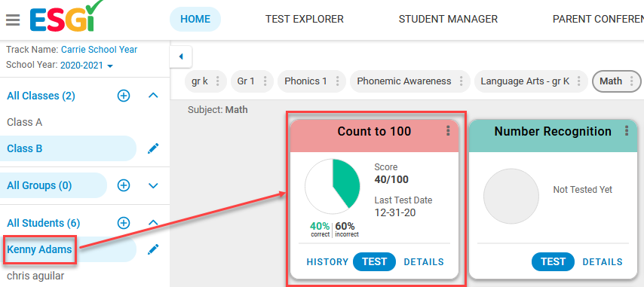Edit Kenny Adams with pencil icon
Viewport: 644px width, 287px height.
tap(153, 249)
